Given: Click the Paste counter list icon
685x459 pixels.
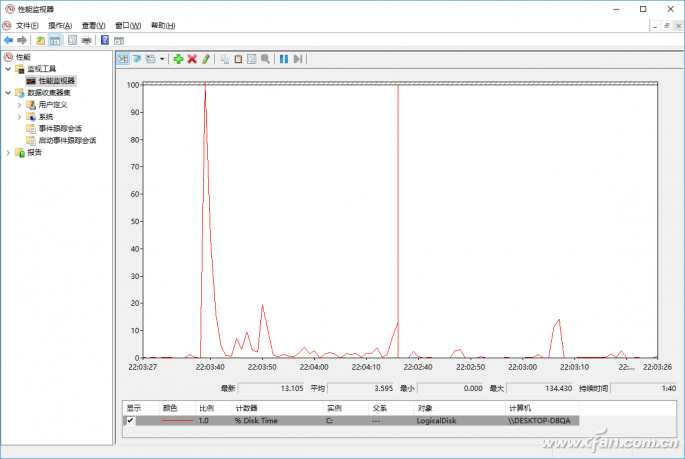Looking at the screenshot, I should point(238,59).
